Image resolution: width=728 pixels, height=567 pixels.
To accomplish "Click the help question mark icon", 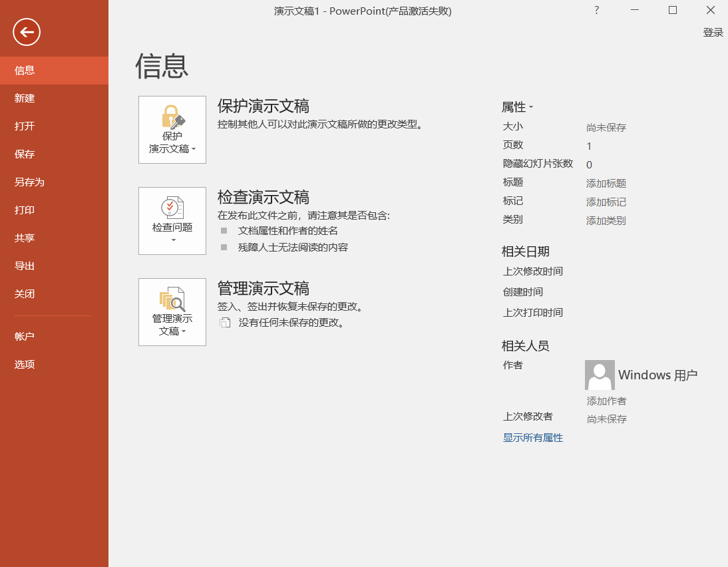I will pyautogui.click(x=597, y=10).
